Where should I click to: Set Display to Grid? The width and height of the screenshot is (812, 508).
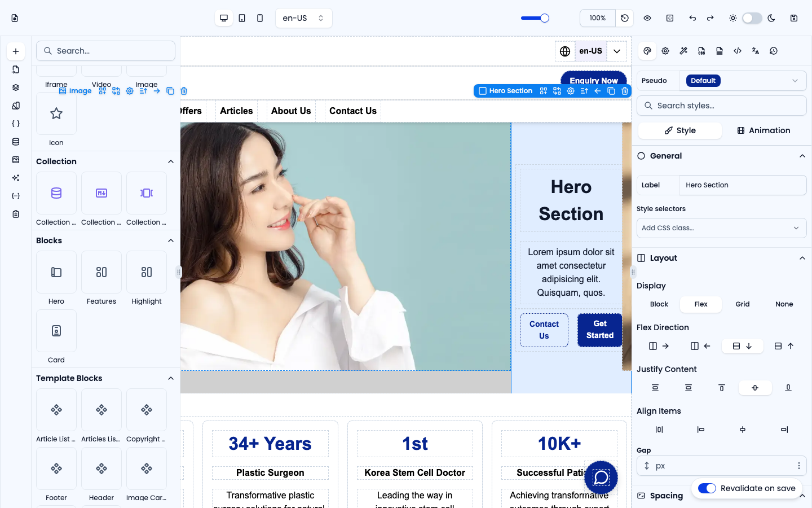pyautogui.click(x=743, y=304)
